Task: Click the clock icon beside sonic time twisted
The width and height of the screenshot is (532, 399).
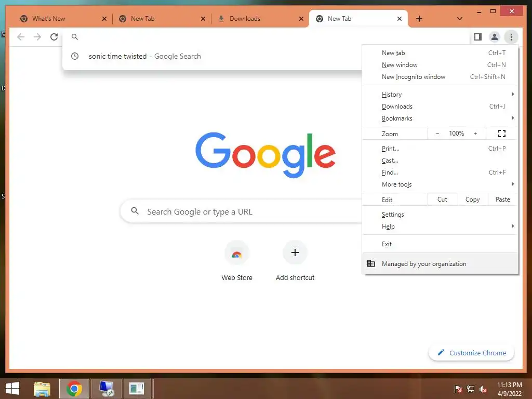Action: coord(75,56)
